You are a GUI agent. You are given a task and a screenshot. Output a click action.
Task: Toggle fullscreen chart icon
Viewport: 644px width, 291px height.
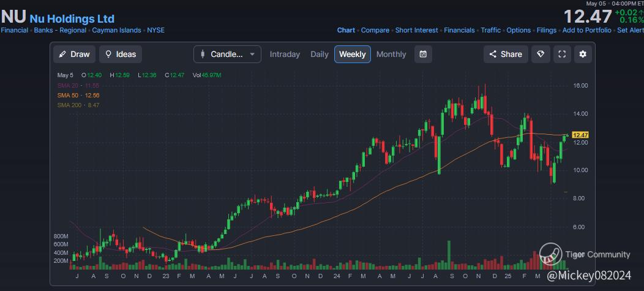point(562,55)
